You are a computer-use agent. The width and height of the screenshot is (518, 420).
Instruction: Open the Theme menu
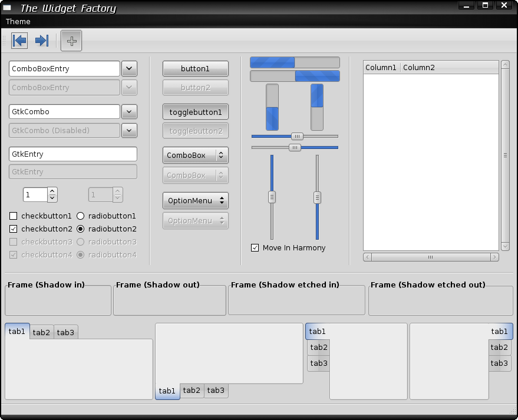(18, 21)
